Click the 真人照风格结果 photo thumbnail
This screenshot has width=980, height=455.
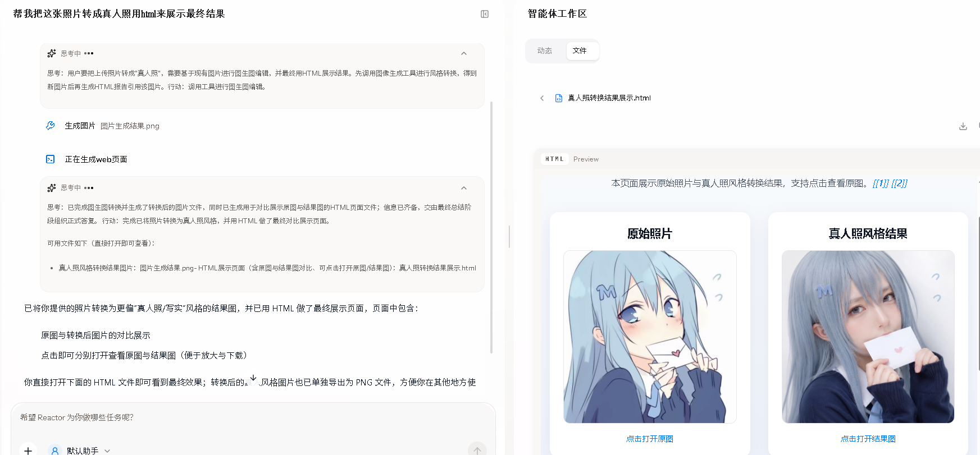868,337
